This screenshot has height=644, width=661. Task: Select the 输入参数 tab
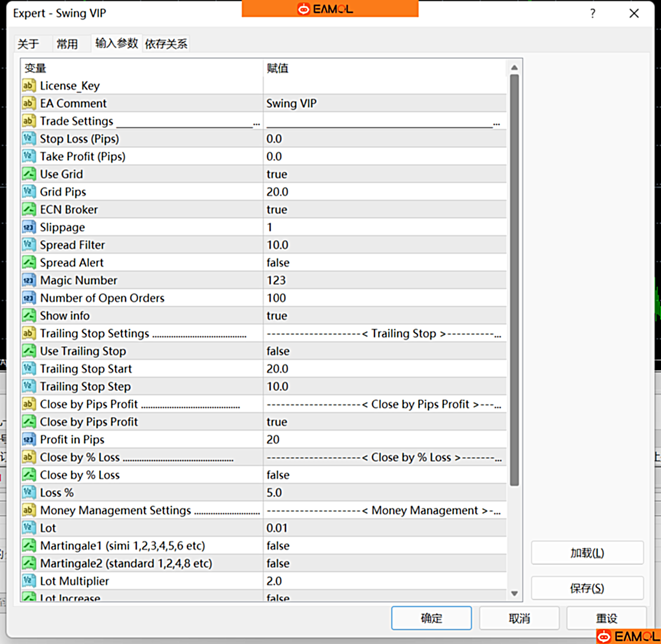tap(117, 43)
